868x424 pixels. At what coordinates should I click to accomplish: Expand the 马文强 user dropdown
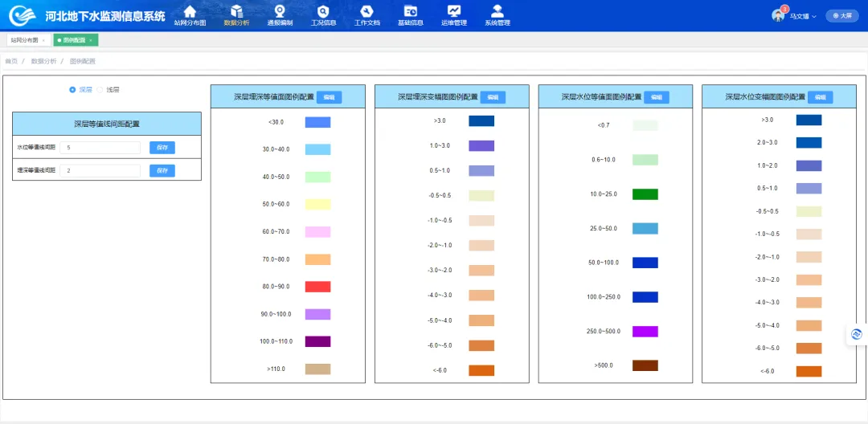coord(801,16)
